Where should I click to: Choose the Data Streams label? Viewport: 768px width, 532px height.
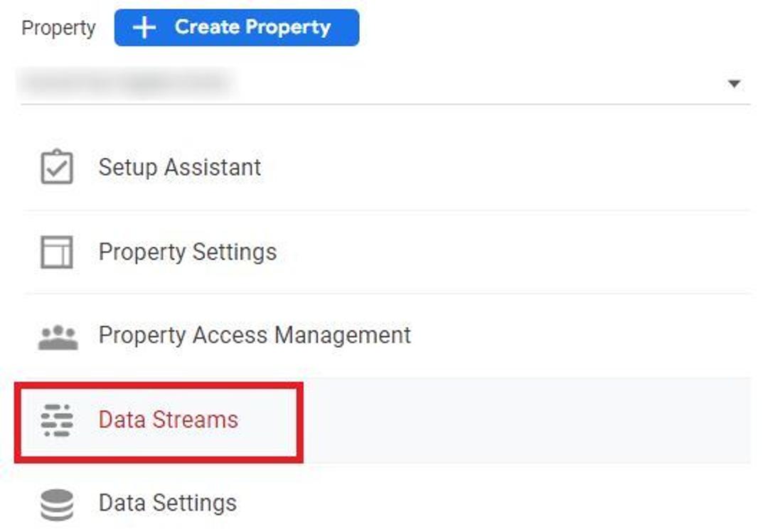(168, 420)
